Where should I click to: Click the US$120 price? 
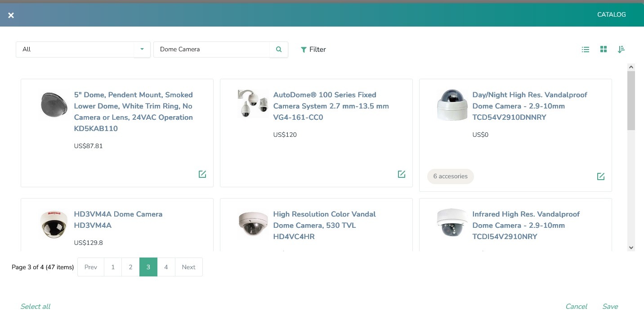pos(285,135)
